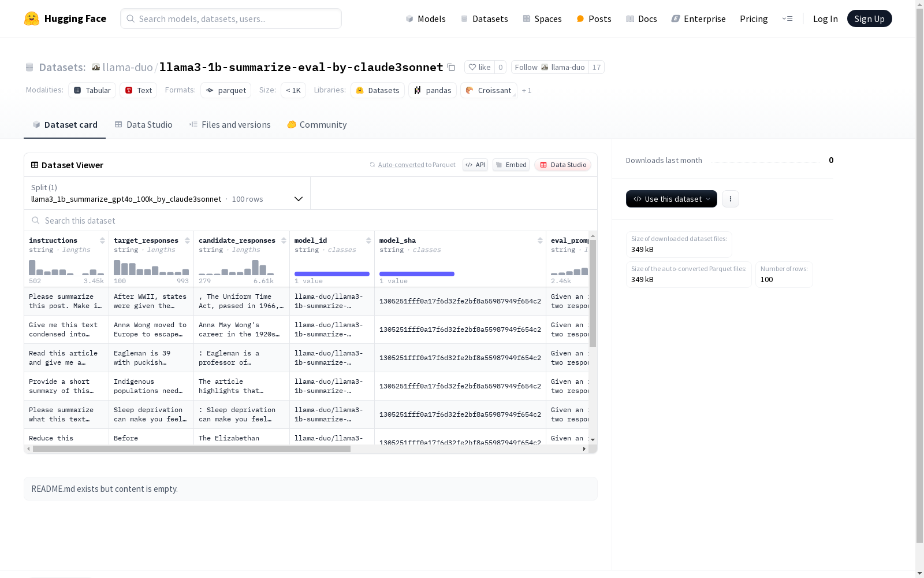The image size is (924, 578).
Task: Focus the top search models field
Action: point(231,18)
